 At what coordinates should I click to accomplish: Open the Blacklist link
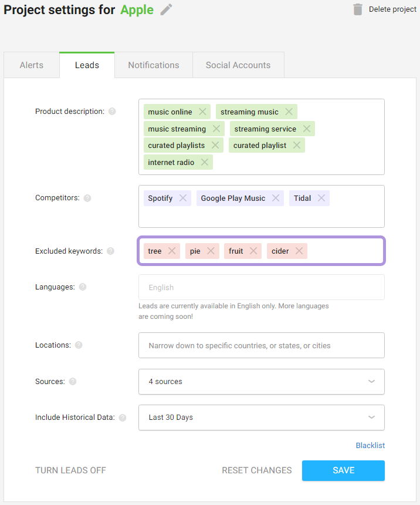pyautogui.click(x=370, y=446)
